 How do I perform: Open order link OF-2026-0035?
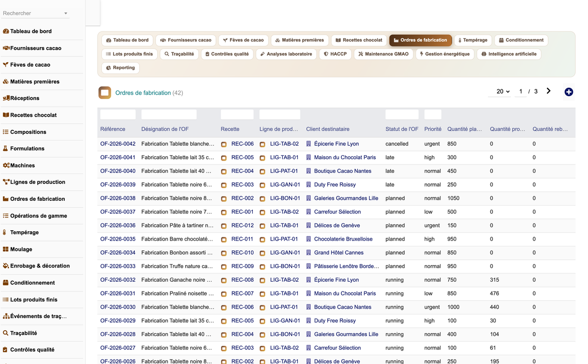point(118,239)
